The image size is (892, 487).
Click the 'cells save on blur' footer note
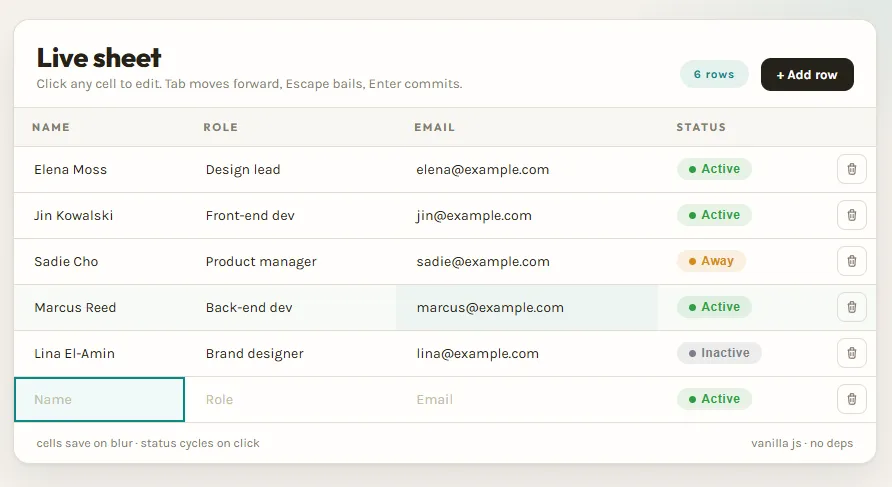click(84, 443)
